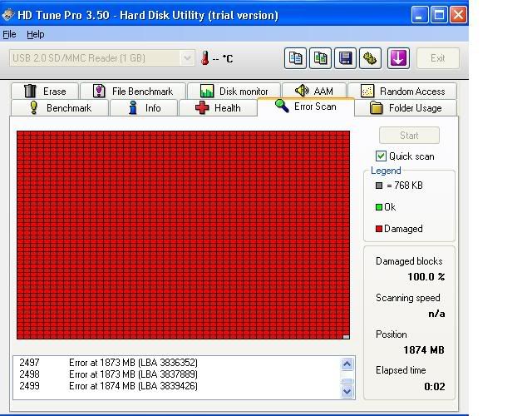The image size is (532, 416).
Task: Open the Folder Usage tab
Action: coord(406,108)
